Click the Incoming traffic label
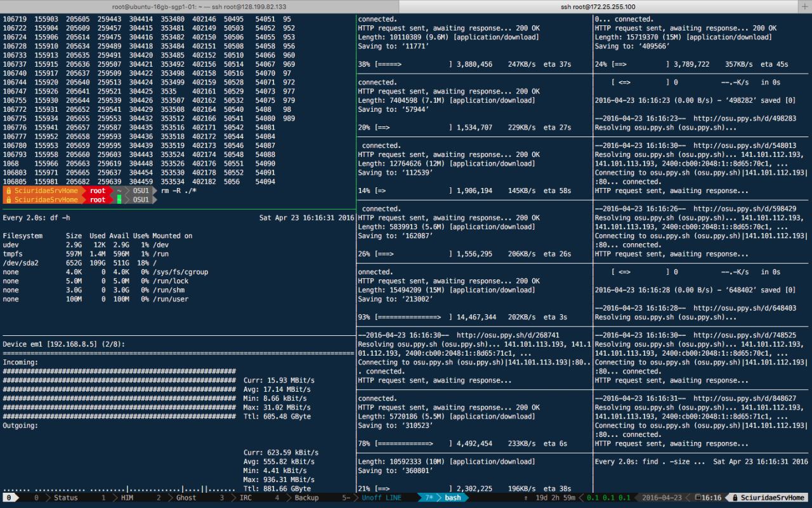812x508 pixels. tap(20, 363)
